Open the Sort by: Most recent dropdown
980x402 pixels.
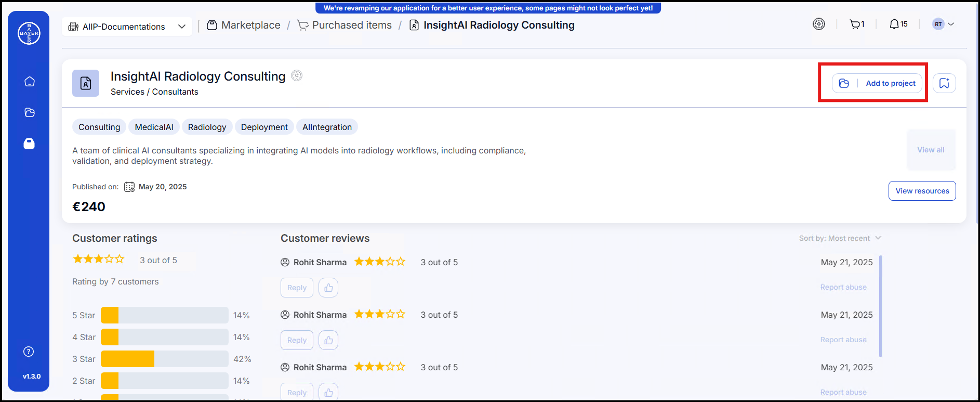(x=840, y=238)
